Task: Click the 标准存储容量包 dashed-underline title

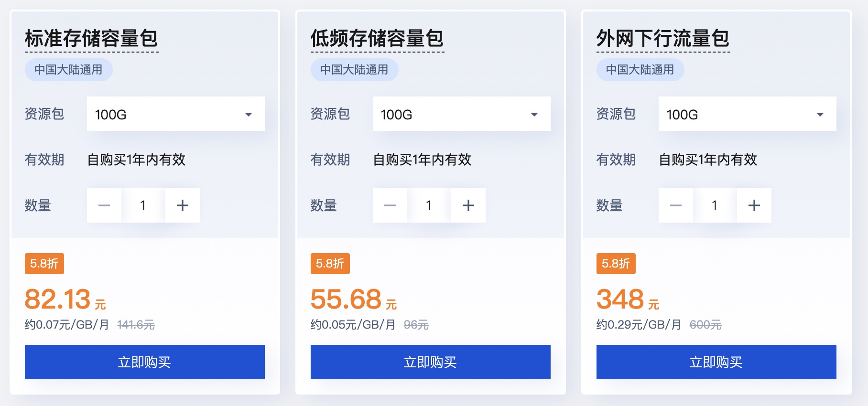Action: click(91, 40)
